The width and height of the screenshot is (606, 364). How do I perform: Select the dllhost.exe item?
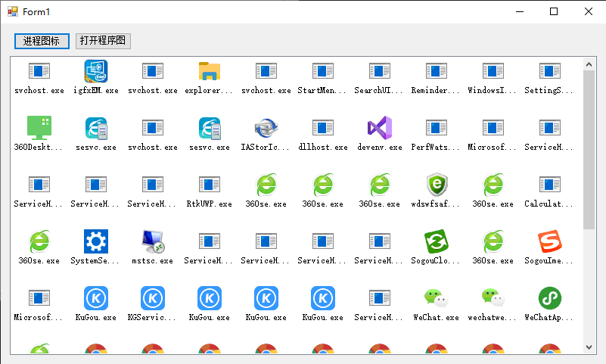point(323,135)
